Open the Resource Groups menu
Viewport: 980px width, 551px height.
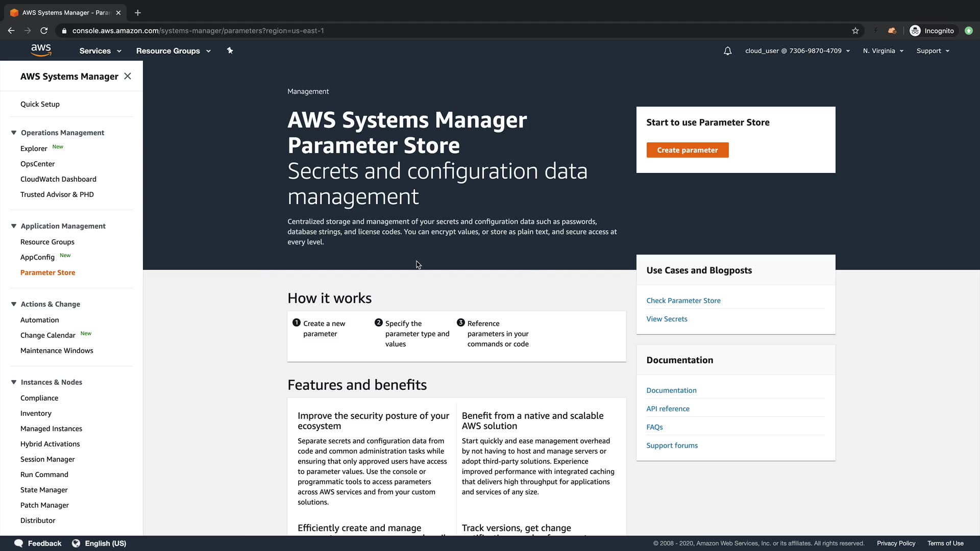(x=173, y=51)
